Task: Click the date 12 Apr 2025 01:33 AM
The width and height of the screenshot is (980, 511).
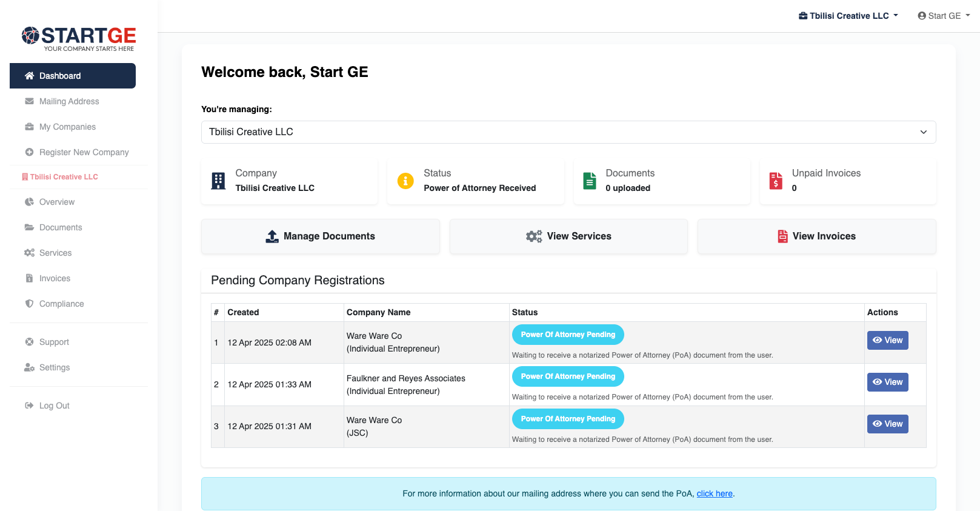Action: click(x=269, y=384)
